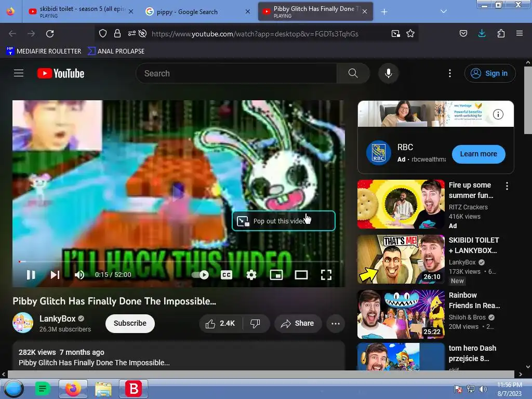Close the pippy Google Search tab
The height and width of the screenshot is (399, 532).
coord(248,11)
